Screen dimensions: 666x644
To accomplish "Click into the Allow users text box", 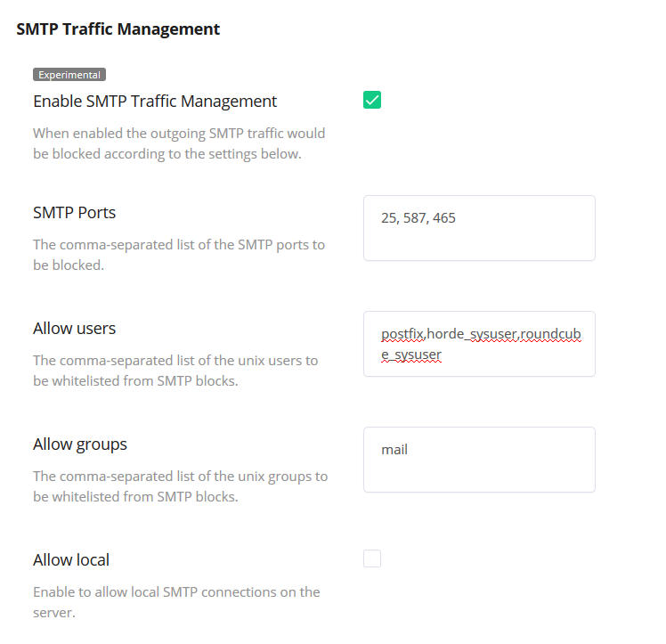I will coord(479,344).
